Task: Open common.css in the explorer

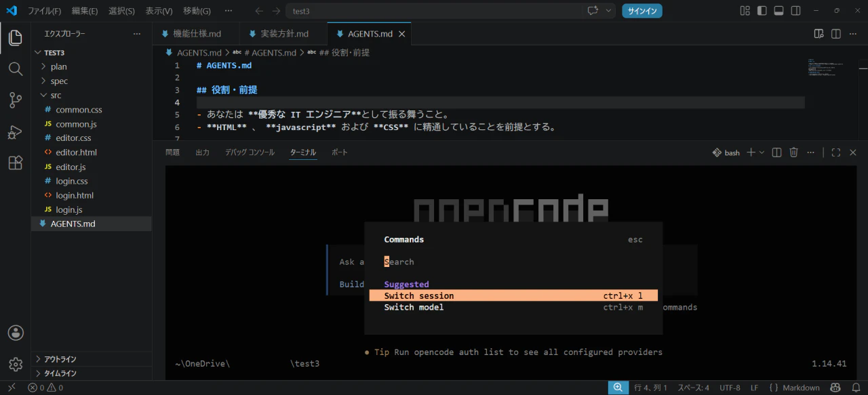Action: [x=91, y=109]
